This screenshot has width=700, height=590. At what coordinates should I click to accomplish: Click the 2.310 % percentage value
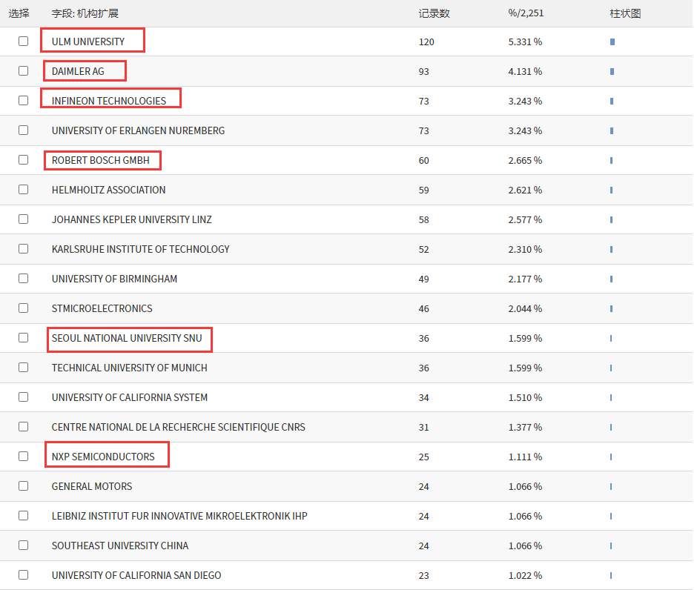point(525,250)
